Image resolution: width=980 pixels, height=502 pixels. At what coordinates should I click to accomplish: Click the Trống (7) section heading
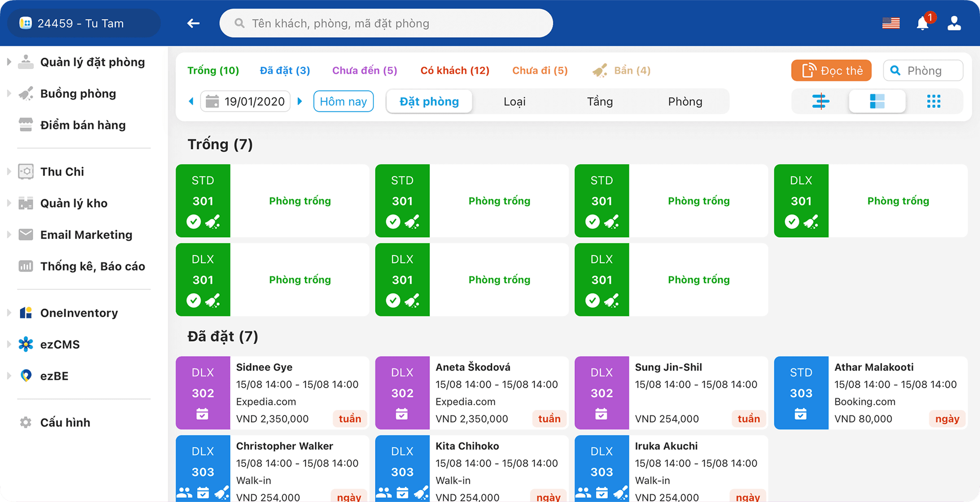pyautogui.click(x=220, y=144)
